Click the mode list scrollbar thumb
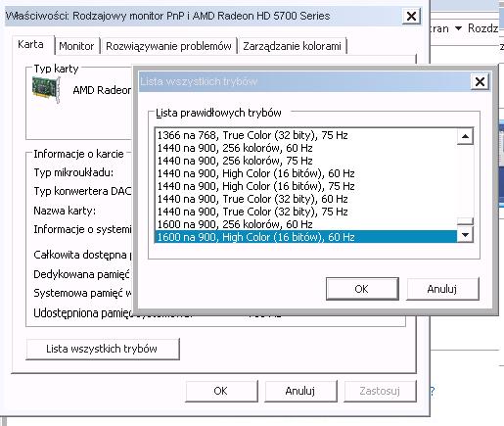This screenshot has width=504, height=426. tap(465, 221)
